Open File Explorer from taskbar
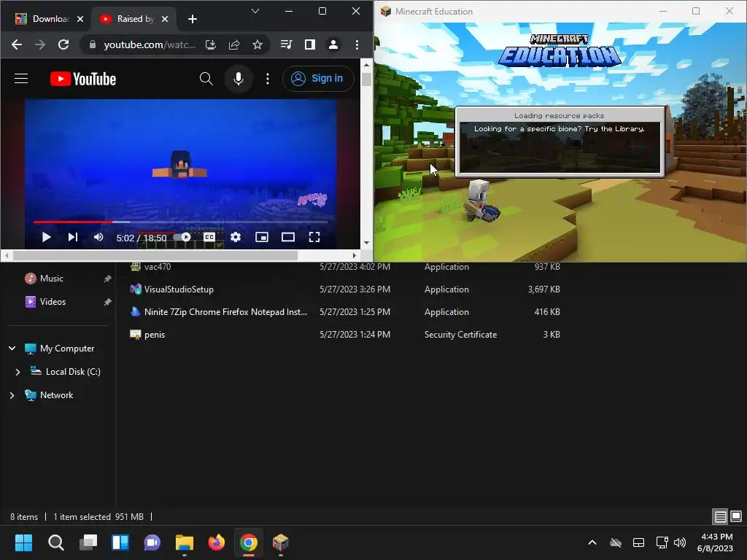 (185, 542)
